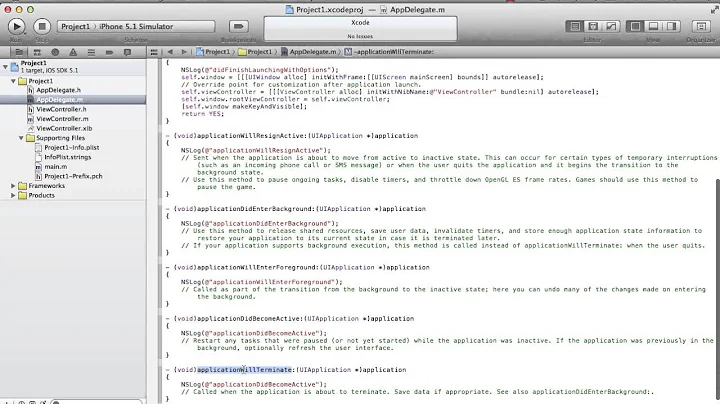Show the Issue navigator warning icon

tap(73, 52)
